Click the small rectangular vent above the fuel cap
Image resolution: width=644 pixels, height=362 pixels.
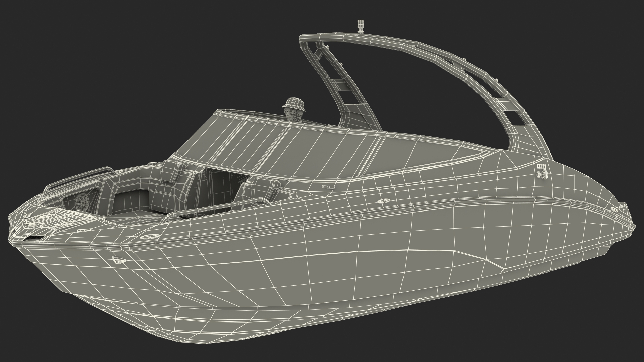tap(541, 166)
